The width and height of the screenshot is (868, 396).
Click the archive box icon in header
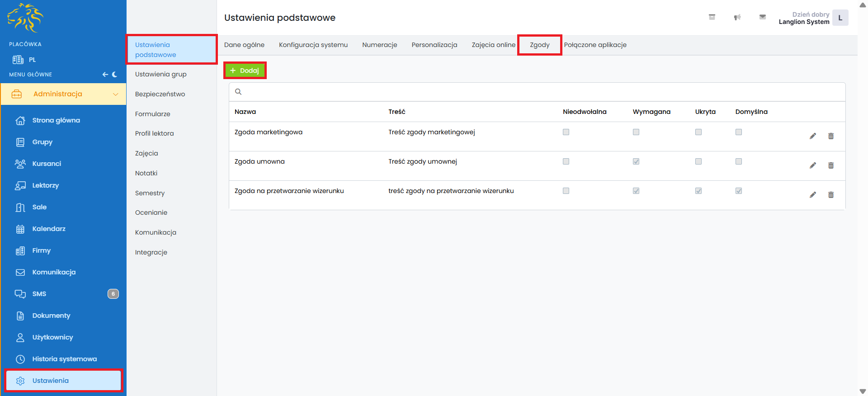(712, 17)
